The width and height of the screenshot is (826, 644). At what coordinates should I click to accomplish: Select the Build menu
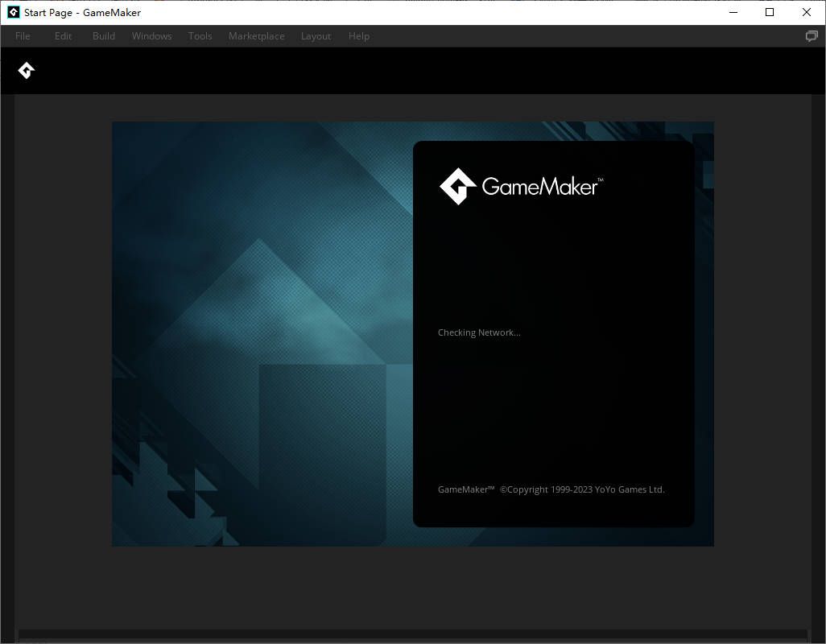pos(104,36)
